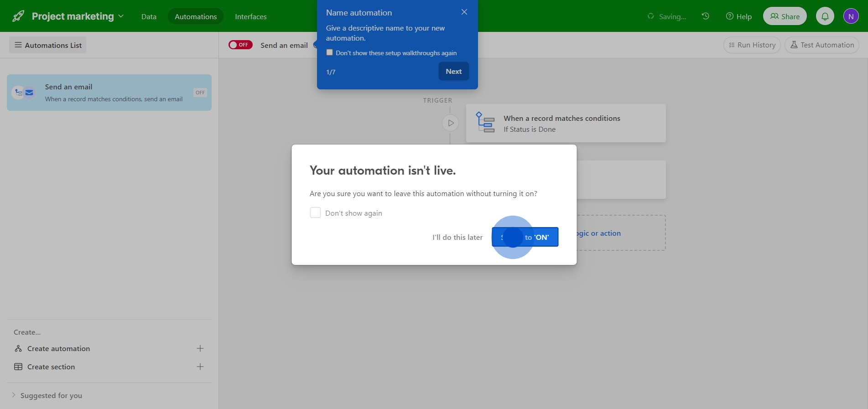Check the 'Don't show again' checkbox
This screenshot has height=409, width=868.
[x=315, y=213]
